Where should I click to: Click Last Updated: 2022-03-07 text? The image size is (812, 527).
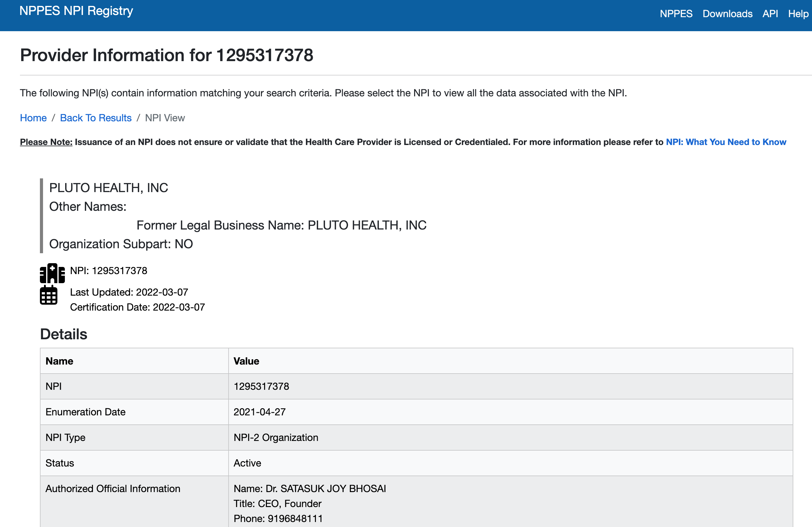click(x=129, y=292)
